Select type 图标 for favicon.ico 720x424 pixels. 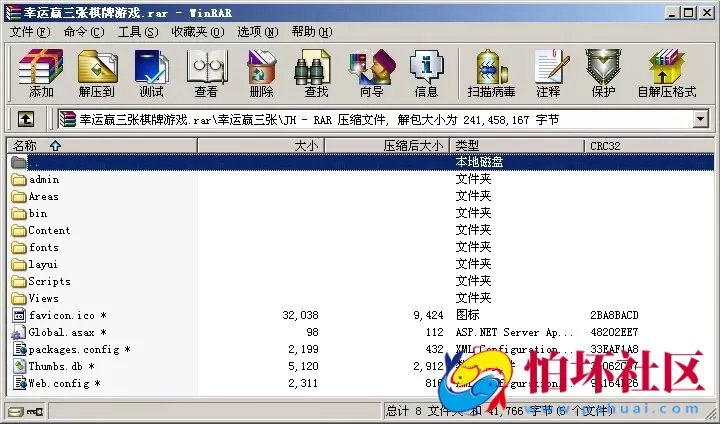(x=467, y=315)
